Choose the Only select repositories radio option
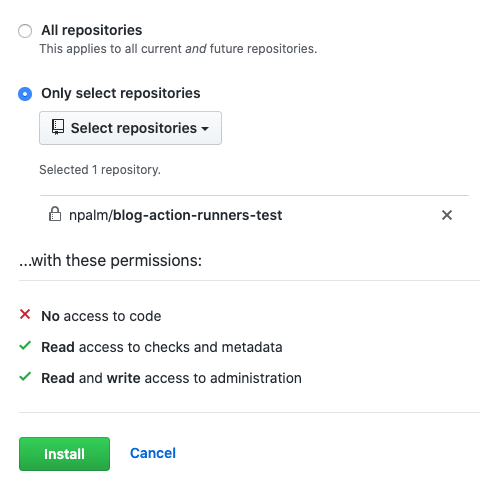This screenshot has width=494, height=481. click(x=25, y=94)
